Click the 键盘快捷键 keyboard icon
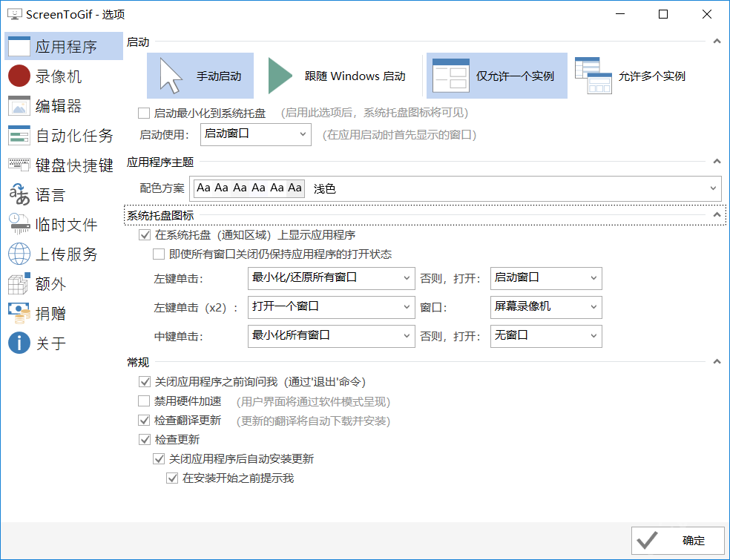This screenshot has height=560, width=730. (19, 164)
